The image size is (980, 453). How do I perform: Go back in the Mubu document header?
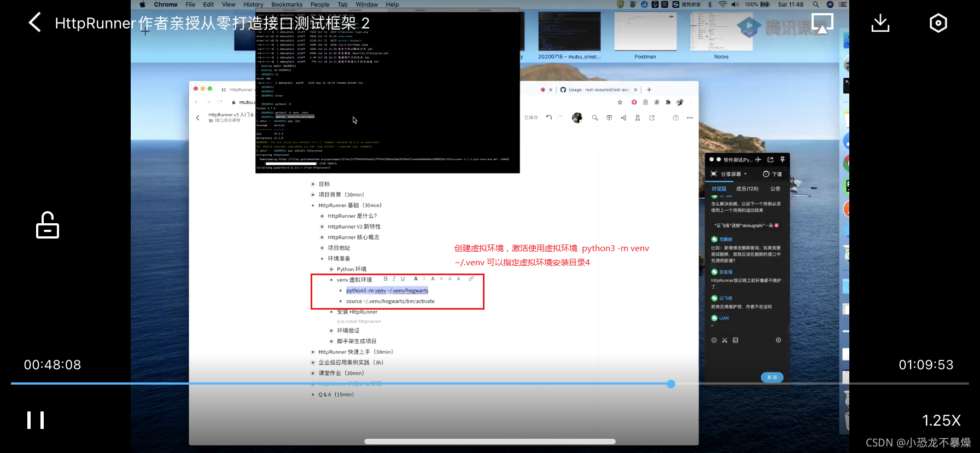point(198,118)
